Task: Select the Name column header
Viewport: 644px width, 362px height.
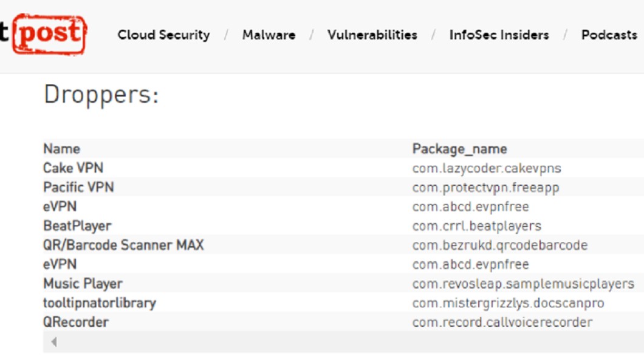Action: click(61, 149)
